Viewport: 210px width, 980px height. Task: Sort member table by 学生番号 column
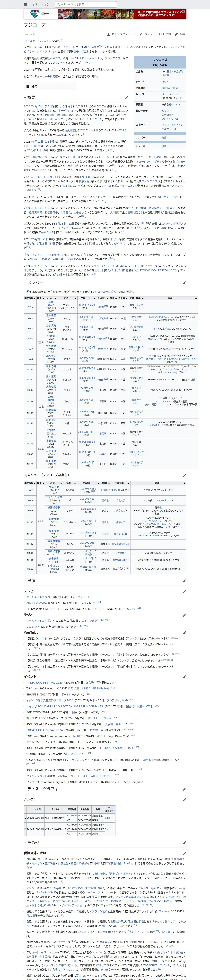(30, 298)
